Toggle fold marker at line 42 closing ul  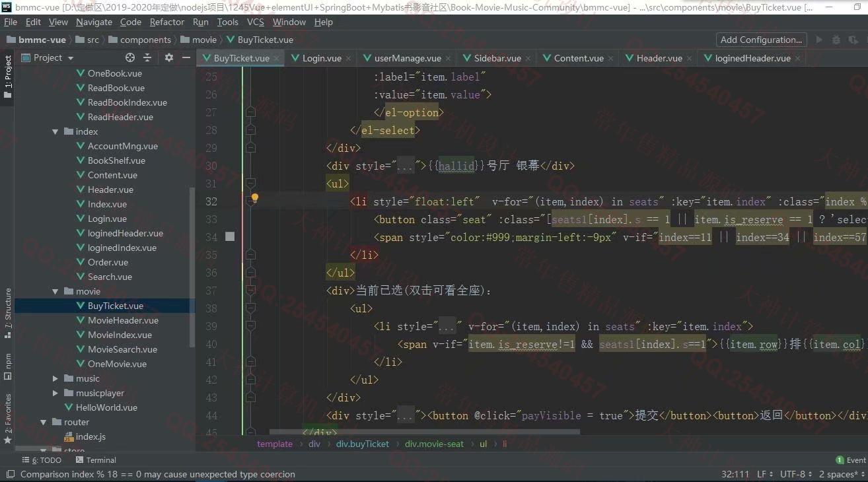250,380
